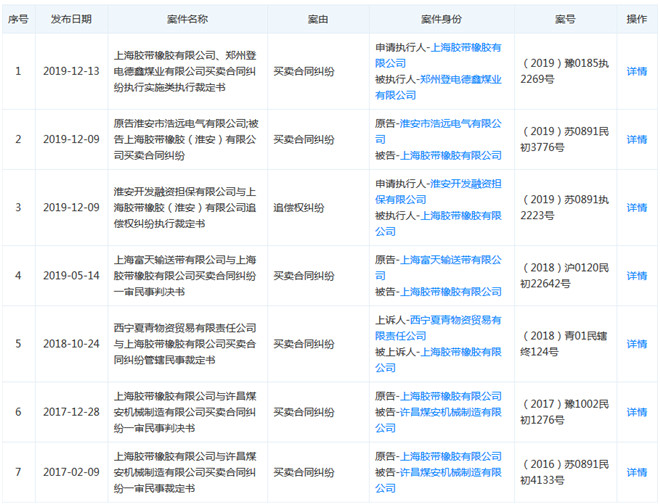Click defendant 上海胶带橡胶有限公司 link in row 4
The width and height of the screenshot is (660, 504).
[x=450, y=292]
